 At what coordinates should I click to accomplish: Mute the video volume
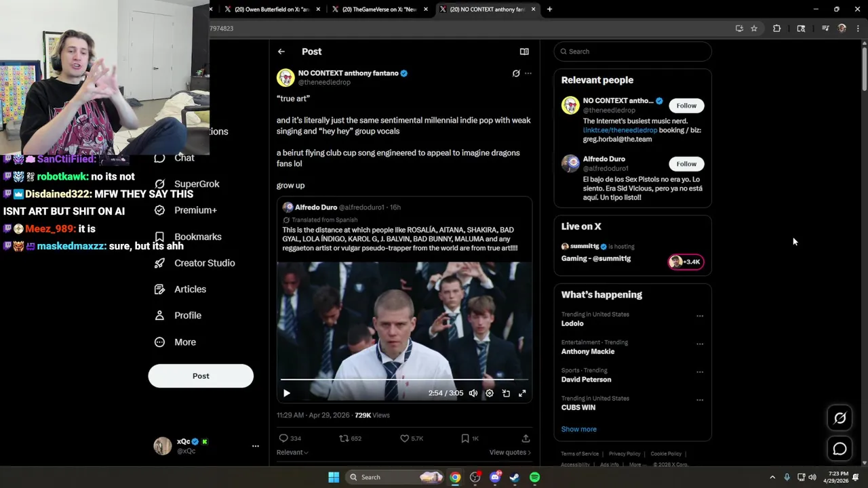[473, 393]
